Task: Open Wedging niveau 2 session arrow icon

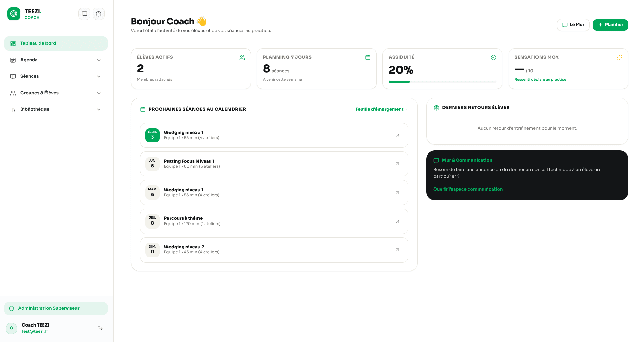Action: click(x=397, y=250)
